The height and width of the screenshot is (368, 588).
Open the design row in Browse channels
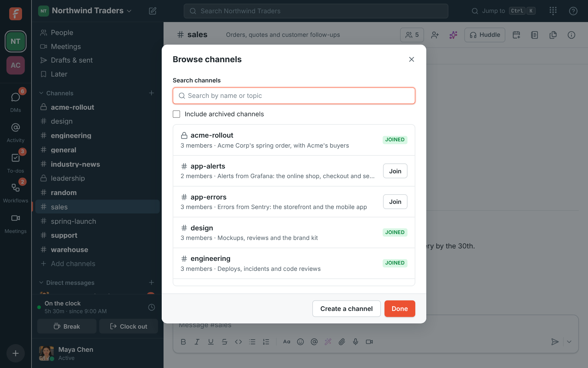[294, 233]
